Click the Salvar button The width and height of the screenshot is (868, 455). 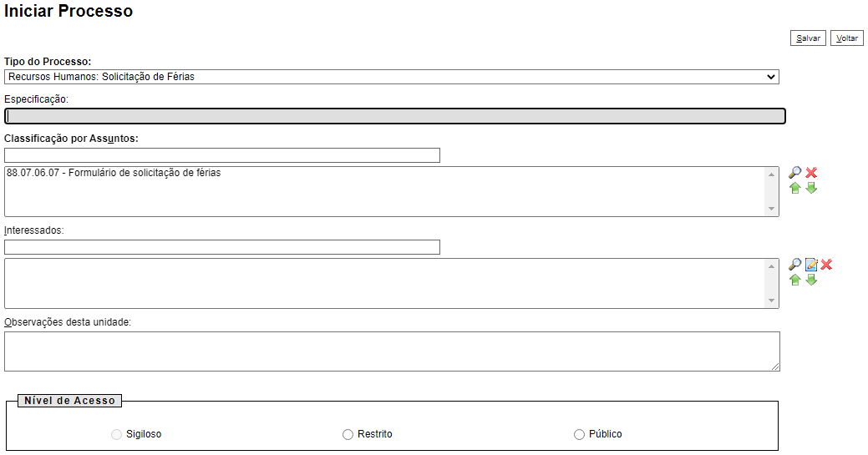coord(808,38)
